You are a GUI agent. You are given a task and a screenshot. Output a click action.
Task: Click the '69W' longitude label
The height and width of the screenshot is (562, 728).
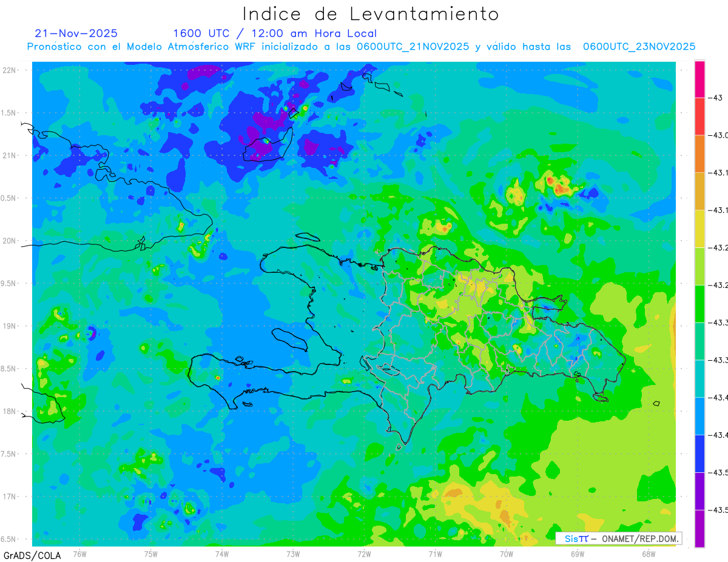(578, 554)
